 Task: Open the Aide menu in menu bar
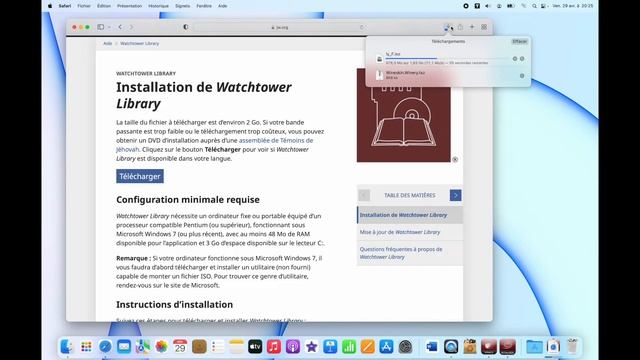pyautogui.click(x=222, y=6)
